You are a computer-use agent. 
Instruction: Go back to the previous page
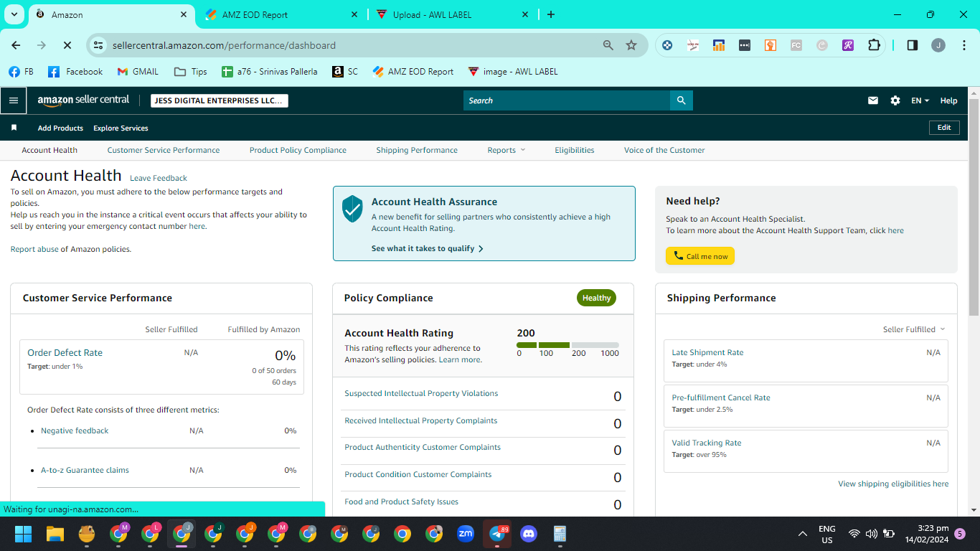pyautogui.click(x=16, y=45)
